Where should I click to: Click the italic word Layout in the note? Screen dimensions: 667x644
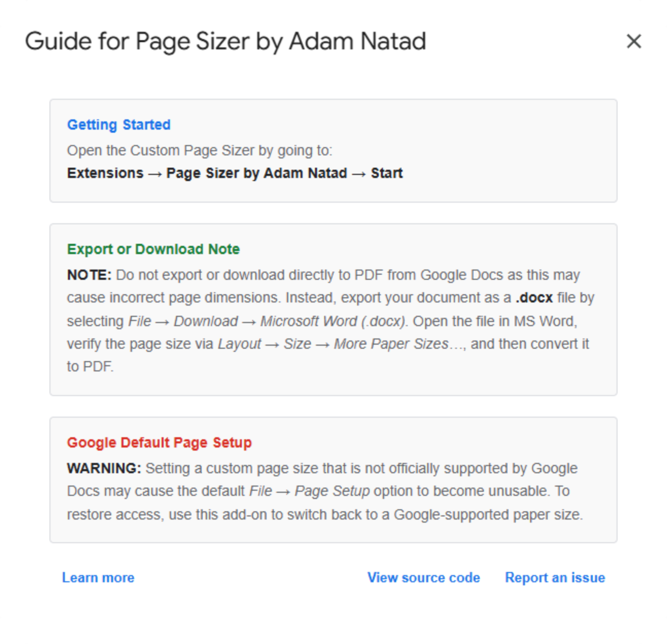point(239,344)
